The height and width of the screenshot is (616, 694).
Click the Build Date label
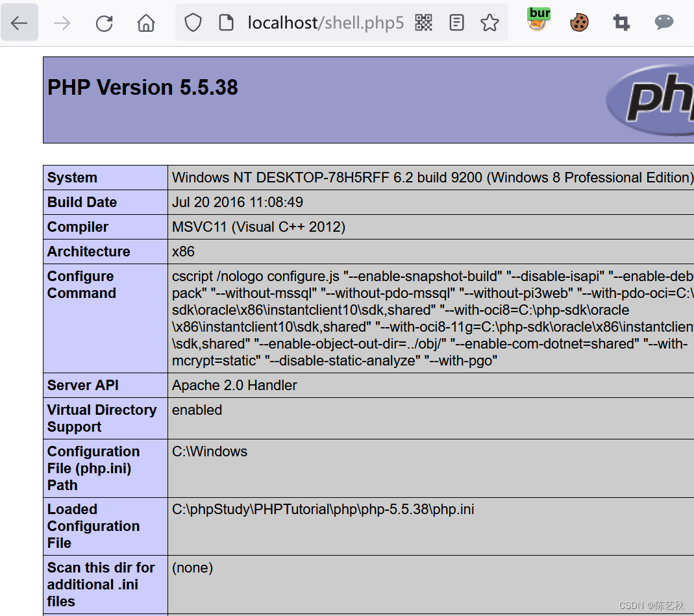tap(82, 203)
